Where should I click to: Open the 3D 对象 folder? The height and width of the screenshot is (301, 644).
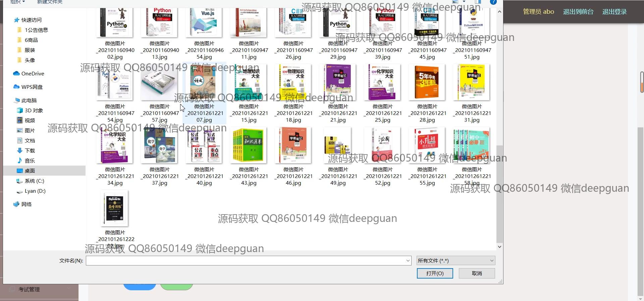(x=30, y=110)
